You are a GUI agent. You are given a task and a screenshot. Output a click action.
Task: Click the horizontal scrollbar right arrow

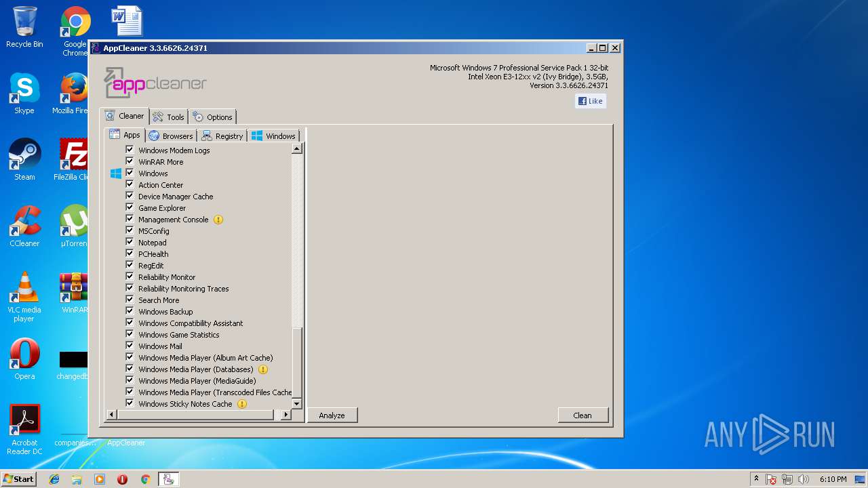(286, 414)
